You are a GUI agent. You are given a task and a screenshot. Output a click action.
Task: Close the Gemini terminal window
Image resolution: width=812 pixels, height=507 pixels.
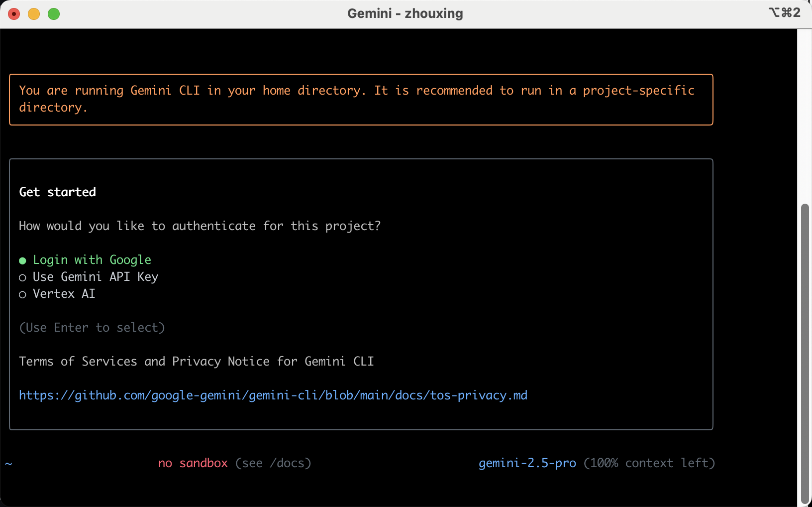click(14, 14)
